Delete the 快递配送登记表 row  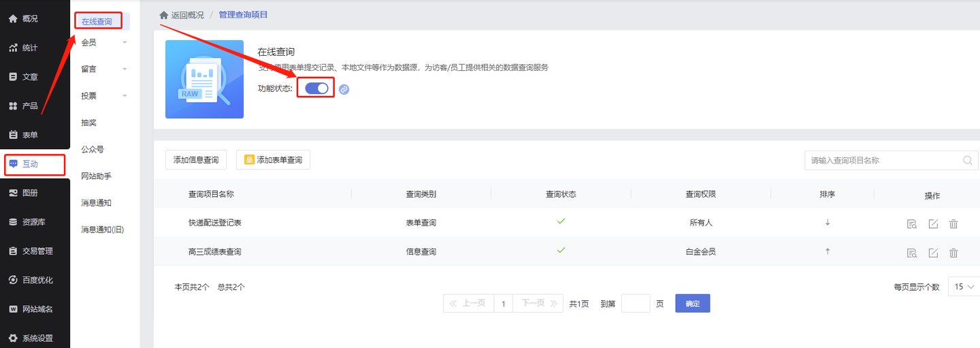pyautogui.click(x=953, y=224)
